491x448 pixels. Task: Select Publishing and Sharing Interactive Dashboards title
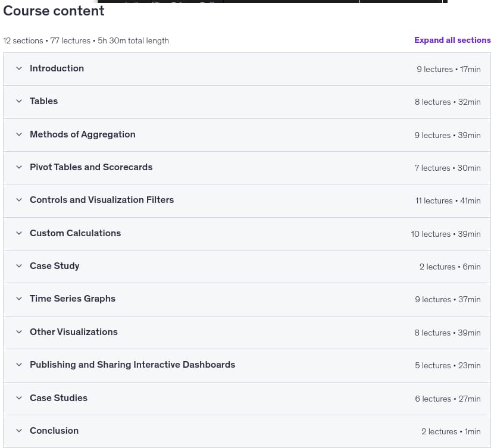[x=133, y=365]
